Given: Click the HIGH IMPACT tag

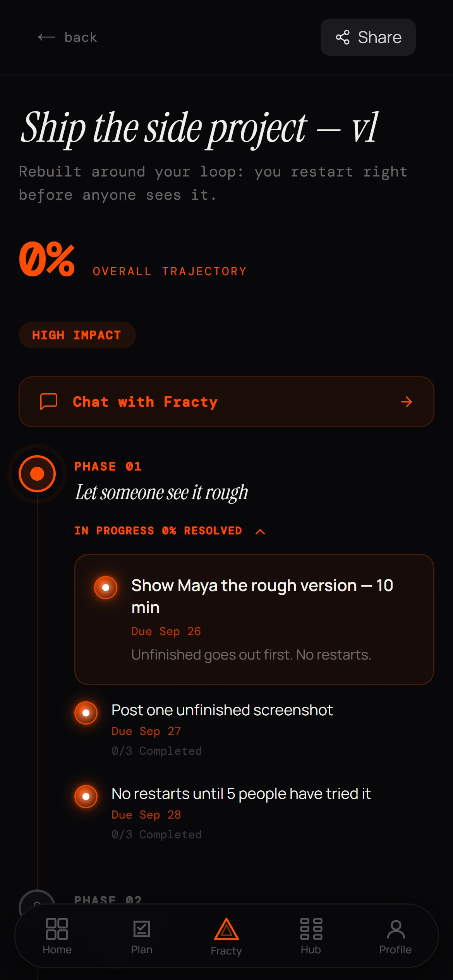Looking at the screenshot, I should pos(77,335).
